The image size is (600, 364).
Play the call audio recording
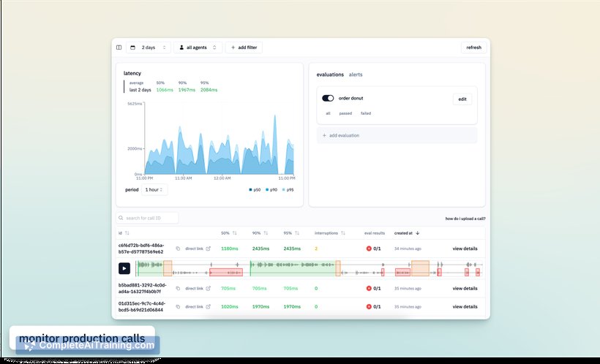124,269
